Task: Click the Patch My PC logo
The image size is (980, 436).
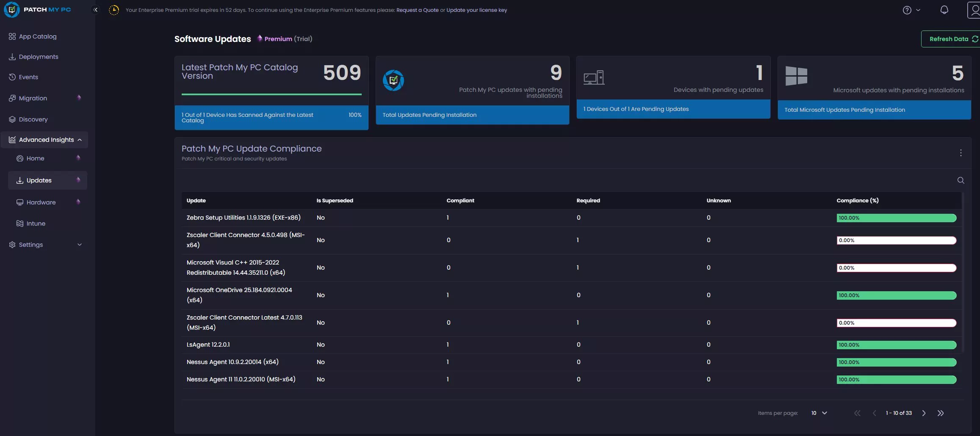Action: (38, 10)
